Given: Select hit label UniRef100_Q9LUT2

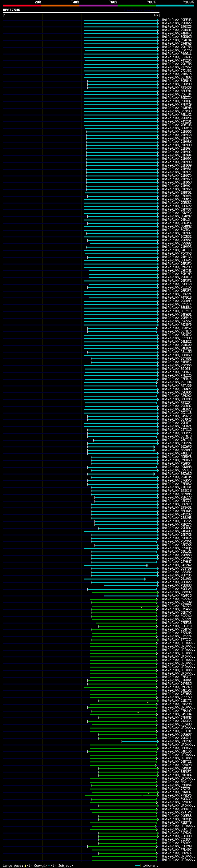Looking at the screenshot, I should point(177,423).
